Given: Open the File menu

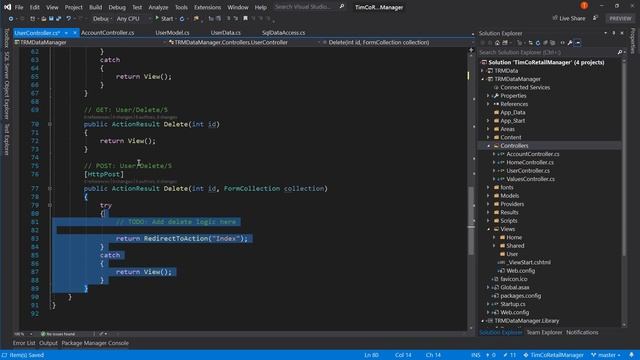Looking at the screenshot, I should tap(19, 7).
